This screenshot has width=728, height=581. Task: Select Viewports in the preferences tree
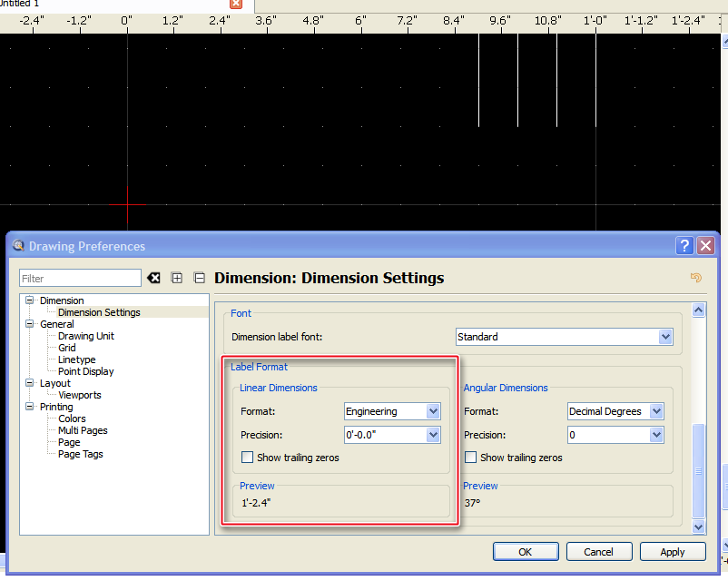click(80, 395)
